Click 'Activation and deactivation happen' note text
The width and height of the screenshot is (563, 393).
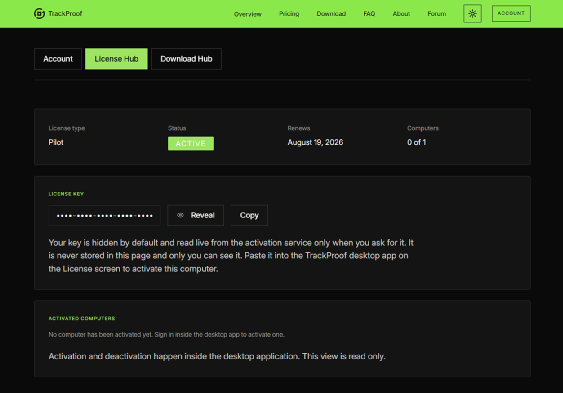[217, 356]
